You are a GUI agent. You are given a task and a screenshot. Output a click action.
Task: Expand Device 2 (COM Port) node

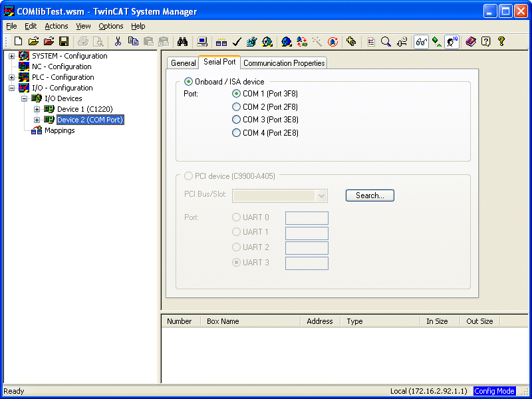pyautogui.click(x=37, y=120)
